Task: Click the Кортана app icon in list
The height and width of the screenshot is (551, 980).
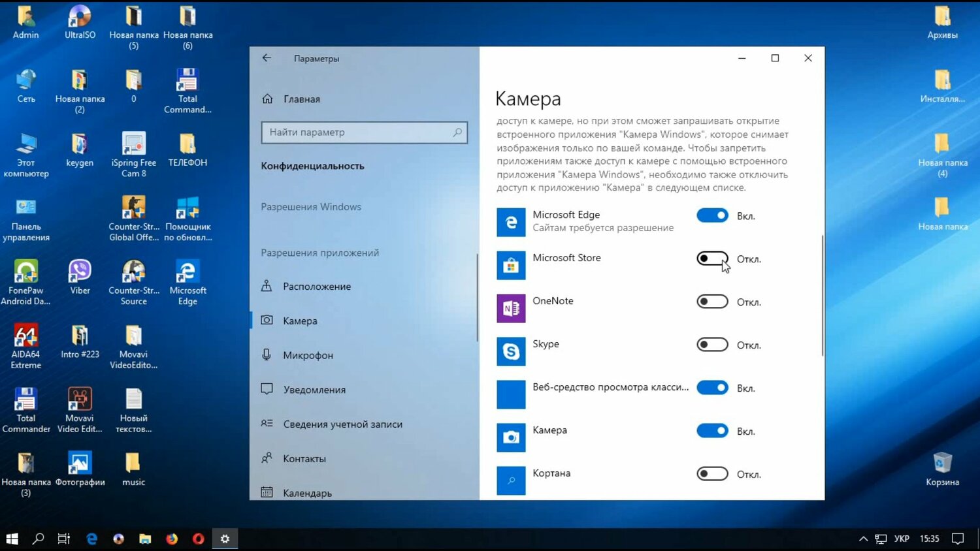Action: pyautogui.click(x=511, y=480)
